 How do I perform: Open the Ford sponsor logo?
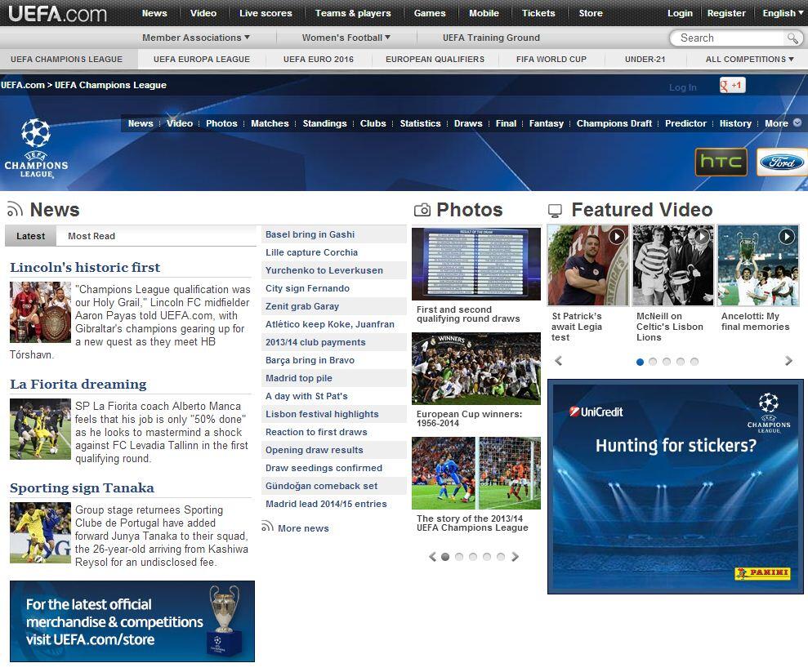click(782, 162)
